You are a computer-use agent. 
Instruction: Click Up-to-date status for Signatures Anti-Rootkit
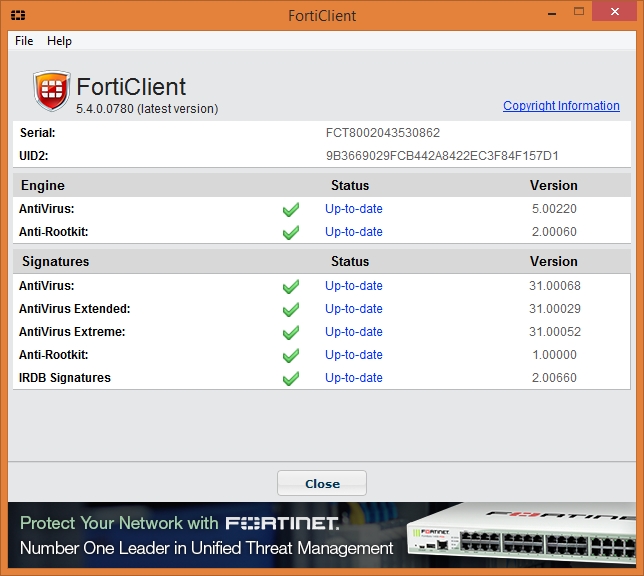[354, 355]
